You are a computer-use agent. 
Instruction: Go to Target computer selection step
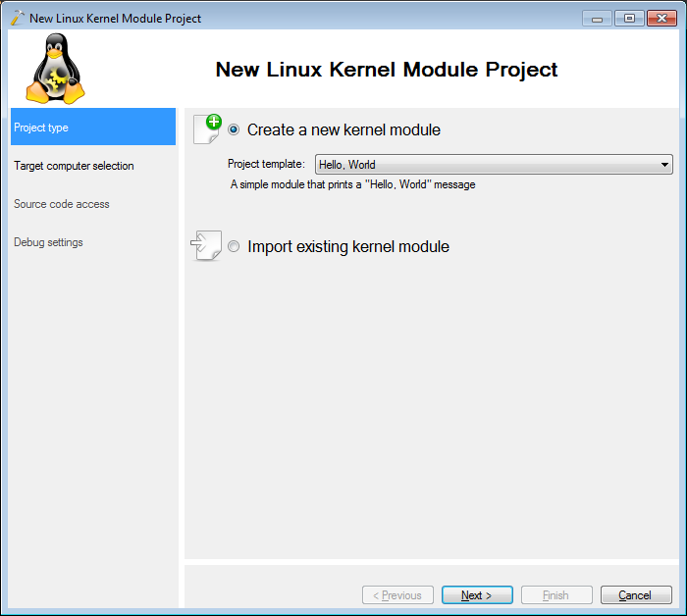(74, 166)
